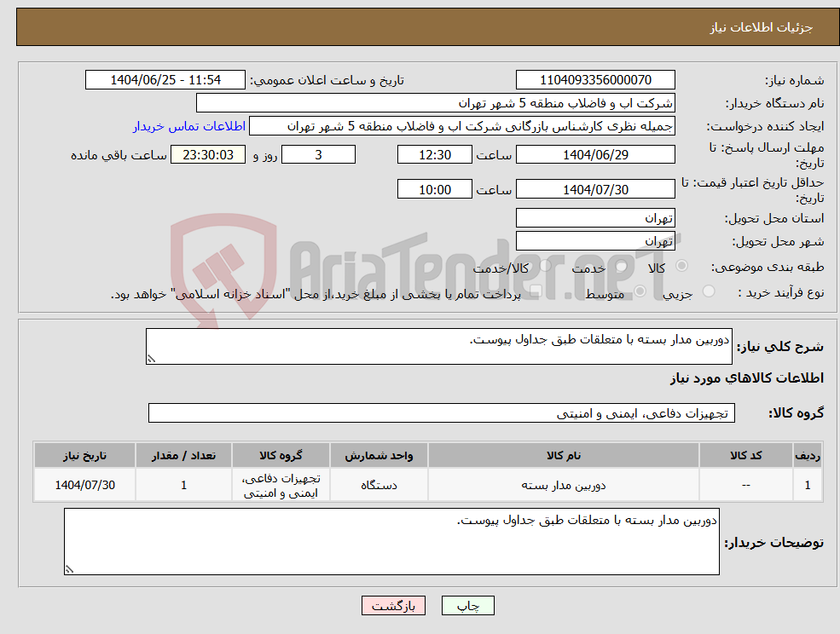Select the جزیی purchase process option
The height and width of the screenshot is (634, 840).
(x=710, y=290)
